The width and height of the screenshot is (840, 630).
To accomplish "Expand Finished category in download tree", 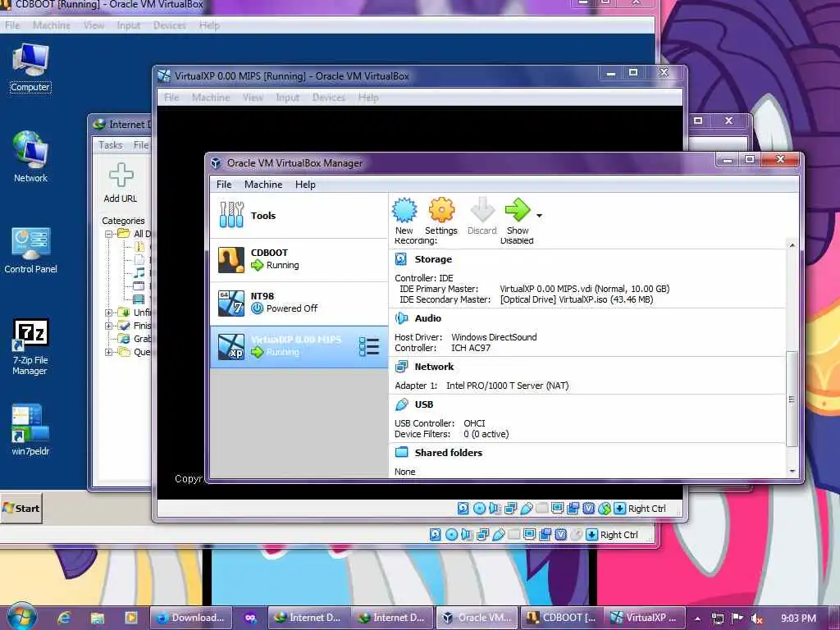I will (109, 326).
